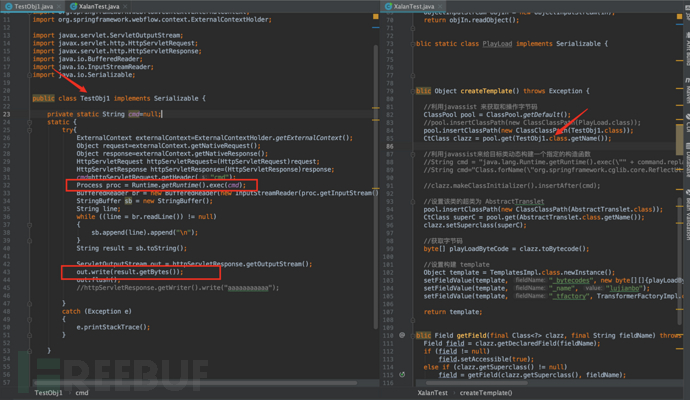Click 'return template;' statement
Viewport: 690px width, 400px height.
[x=453, y=312]
